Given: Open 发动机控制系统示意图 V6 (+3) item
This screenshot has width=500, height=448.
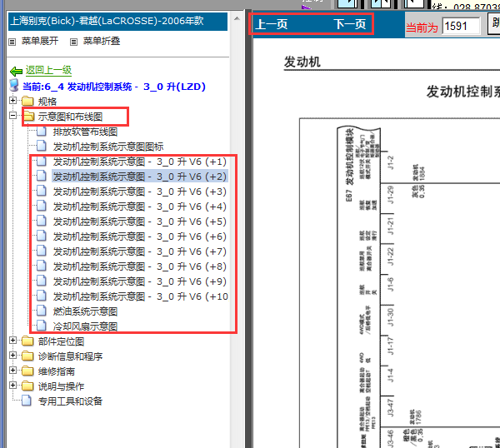Looking at the screenshot, I should tap(140, 192).
